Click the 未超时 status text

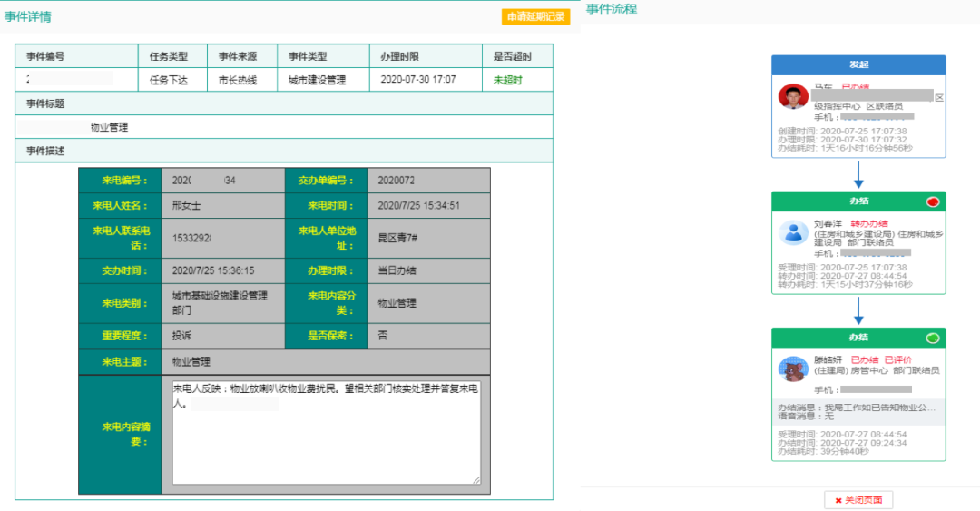(507, 80)
